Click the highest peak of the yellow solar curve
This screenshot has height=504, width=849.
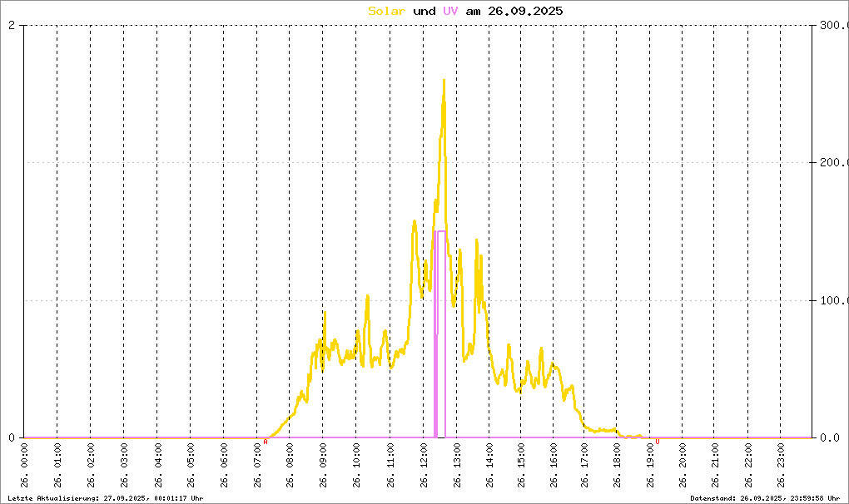tap(444, 81)
